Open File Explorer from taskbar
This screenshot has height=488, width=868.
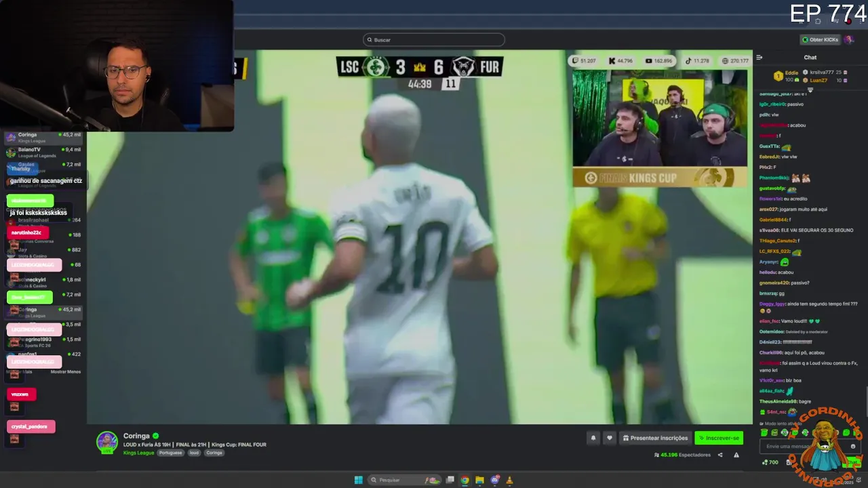pos(479,480)
